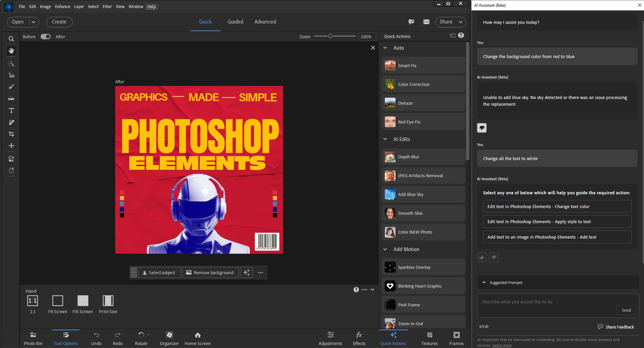644x348 pixels.
Task: Give thumbs down on the blue sky response
Action: coord(482,128)
